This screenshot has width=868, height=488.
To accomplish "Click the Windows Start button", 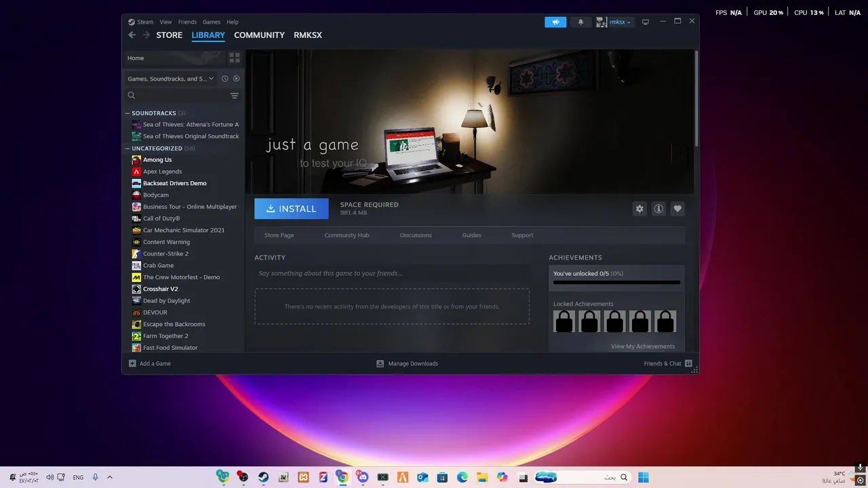I will pyautogui.click(x=644, y=477).
